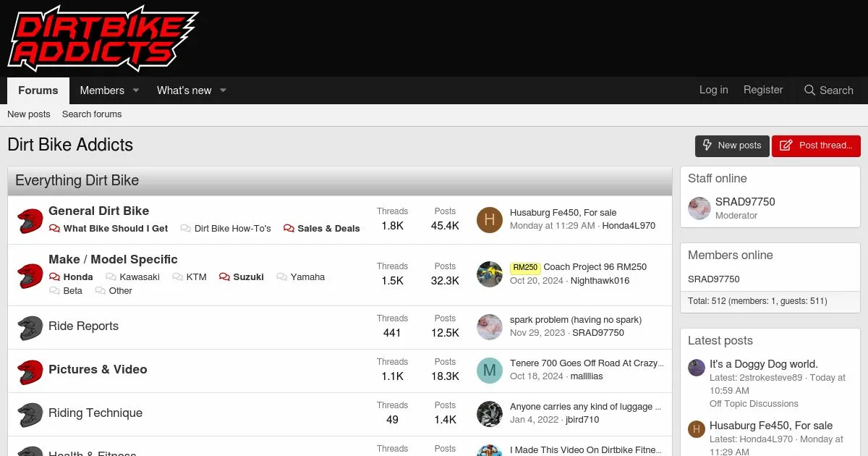The width and height of the screenshot is (868, 456).
Task: Open the jbird710 user link
Action: pos(582,420)
